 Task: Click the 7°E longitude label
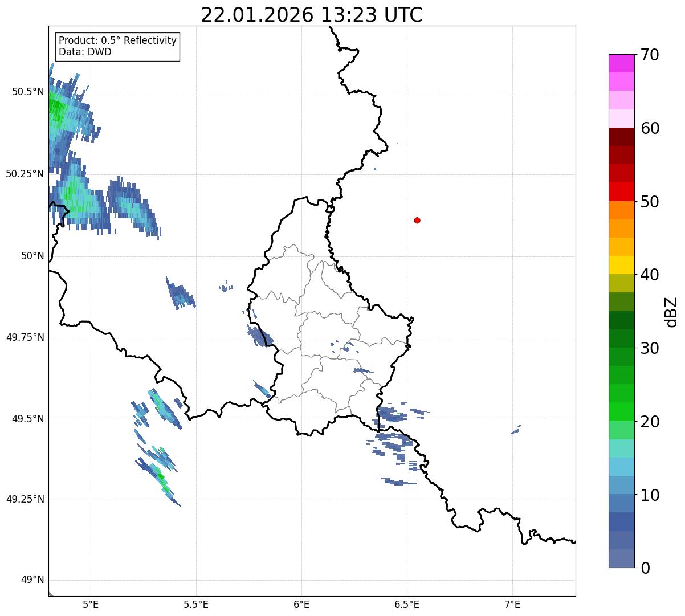point(512,605)
